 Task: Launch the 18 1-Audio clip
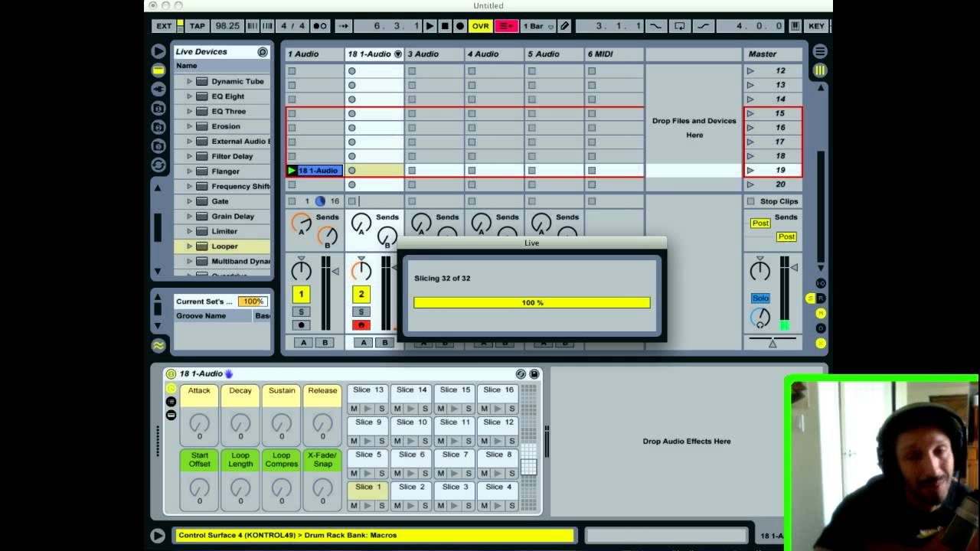(292, 171)
